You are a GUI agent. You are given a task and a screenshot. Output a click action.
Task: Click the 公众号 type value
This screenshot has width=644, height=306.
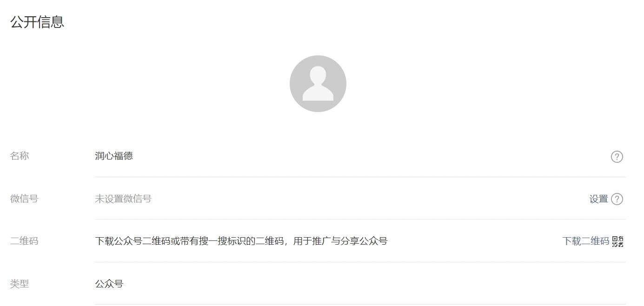click(109, 284)
